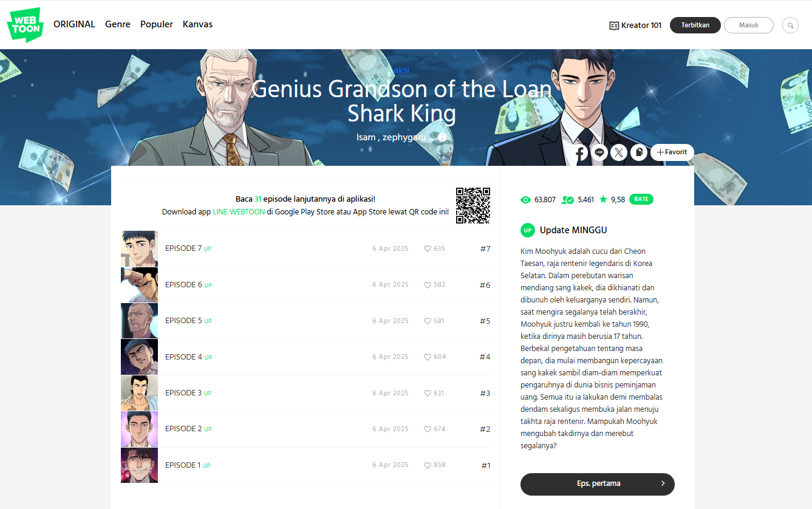The height and width of the screenshot is (509, 812).
Task: Click the Masuk login button
Action: coord(749,26)
